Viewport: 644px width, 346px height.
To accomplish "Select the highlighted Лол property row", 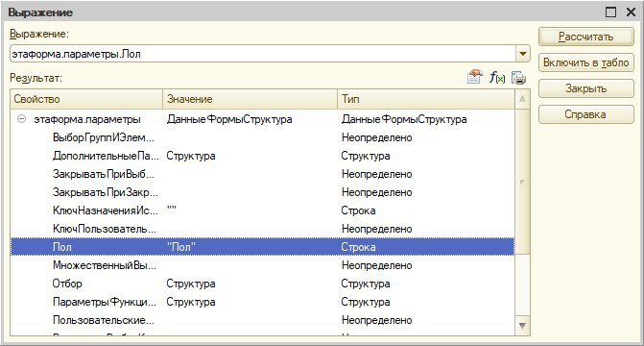I will click(262, 247).
